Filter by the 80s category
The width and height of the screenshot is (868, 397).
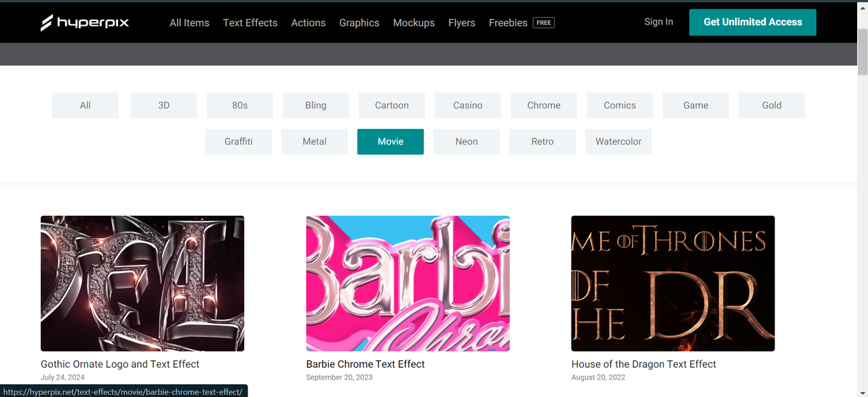coord(240,105)
